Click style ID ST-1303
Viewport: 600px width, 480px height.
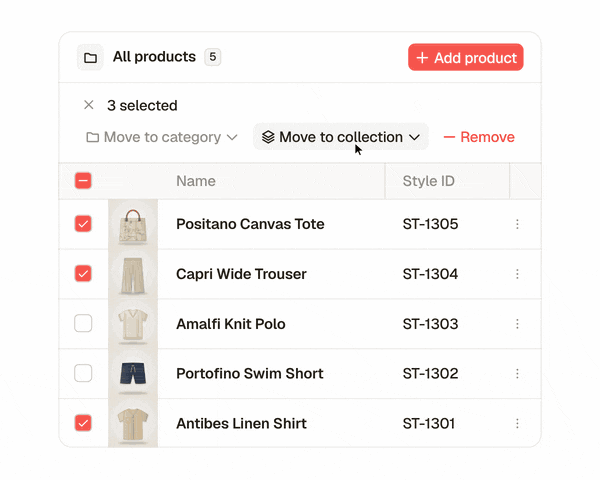tap(430, 324)
